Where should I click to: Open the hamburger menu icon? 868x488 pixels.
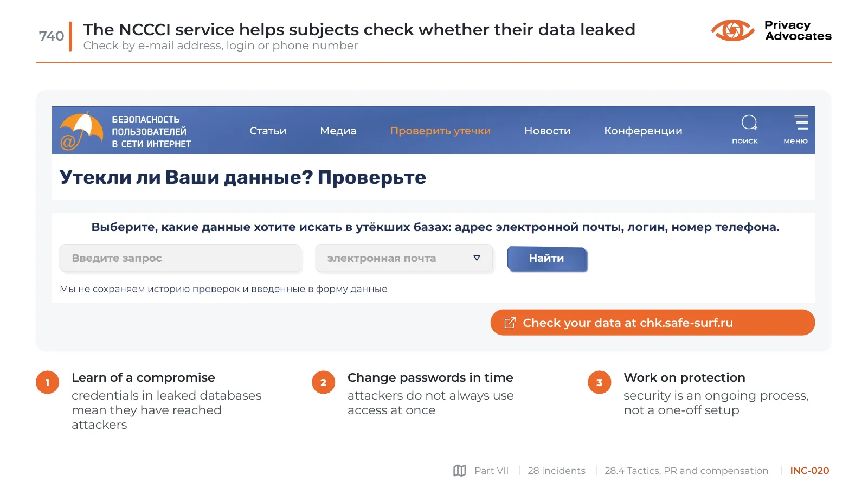click(x=801, y=122)
